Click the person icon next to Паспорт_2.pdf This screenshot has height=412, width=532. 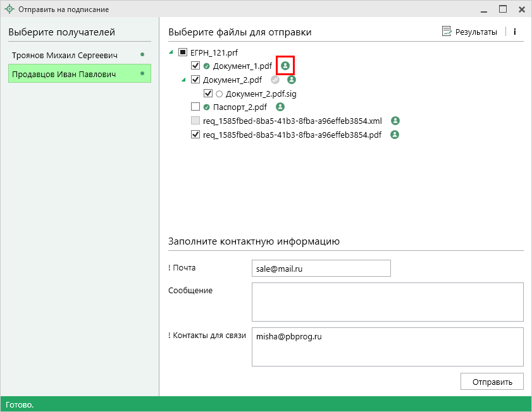click(280, 107)
